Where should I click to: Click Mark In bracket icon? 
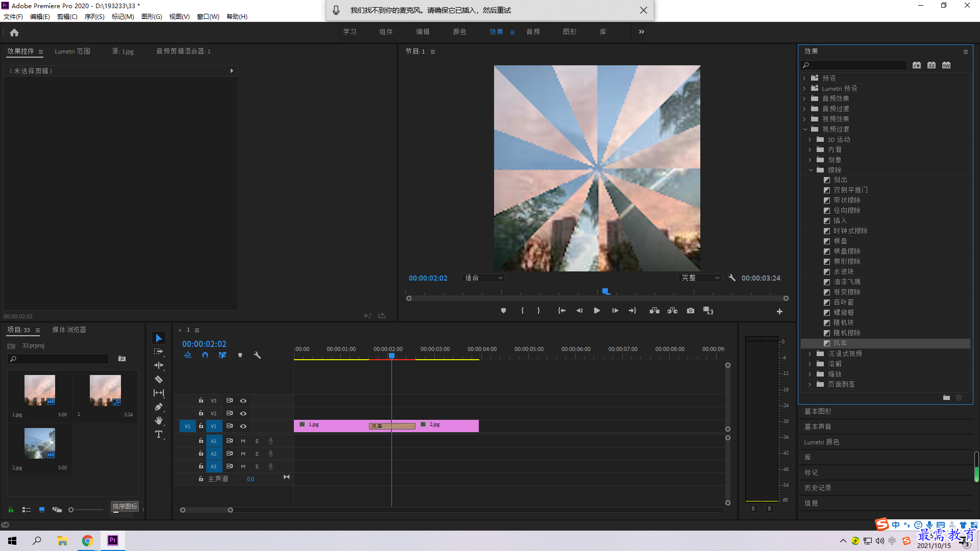[x=522, y=311]
